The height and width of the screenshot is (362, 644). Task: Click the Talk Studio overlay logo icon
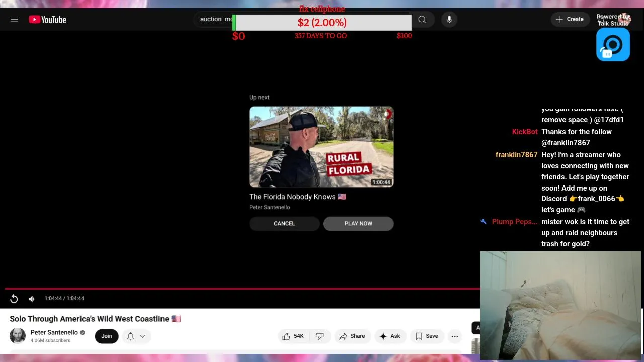613,45
